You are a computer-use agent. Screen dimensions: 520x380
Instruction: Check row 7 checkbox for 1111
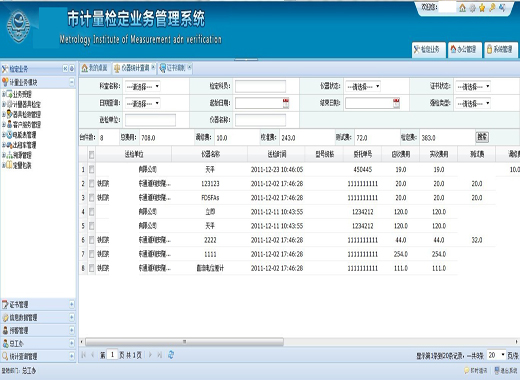pos(91,254)
